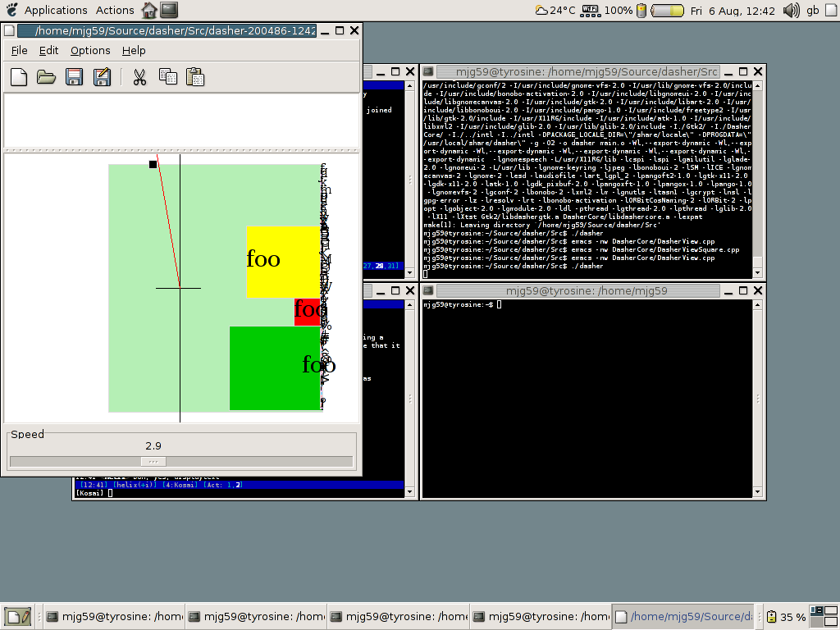Click the Dasher window menu icon in titlebar

(8, 30)
